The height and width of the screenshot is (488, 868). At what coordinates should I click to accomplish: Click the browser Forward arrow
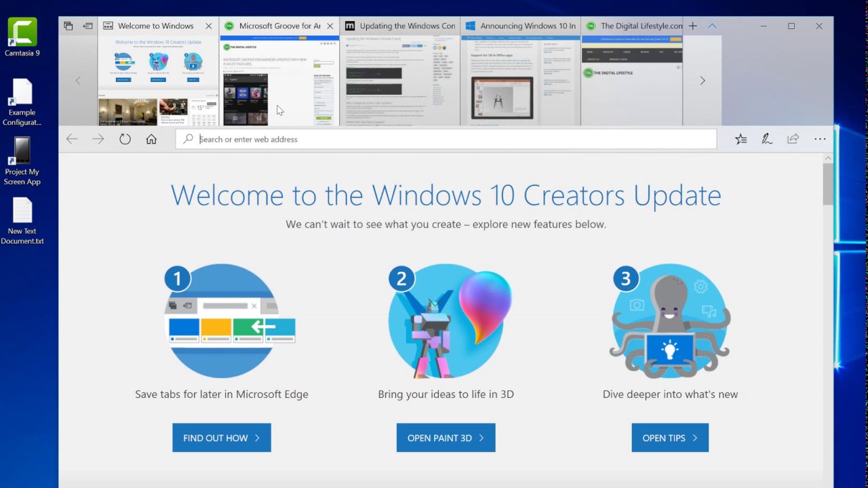tap(98, 139)
